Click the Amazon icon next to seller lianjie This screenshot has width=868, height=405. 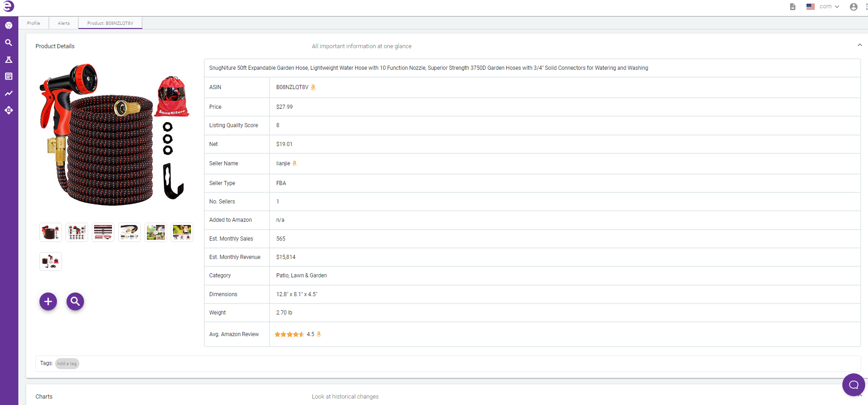[295, 163]
